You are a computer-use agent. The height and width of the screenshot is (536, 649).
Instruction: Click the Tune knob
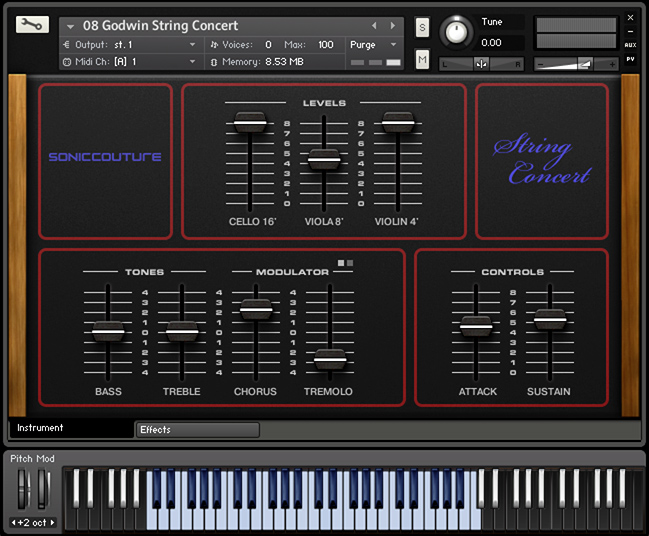(x=456, y=32)
